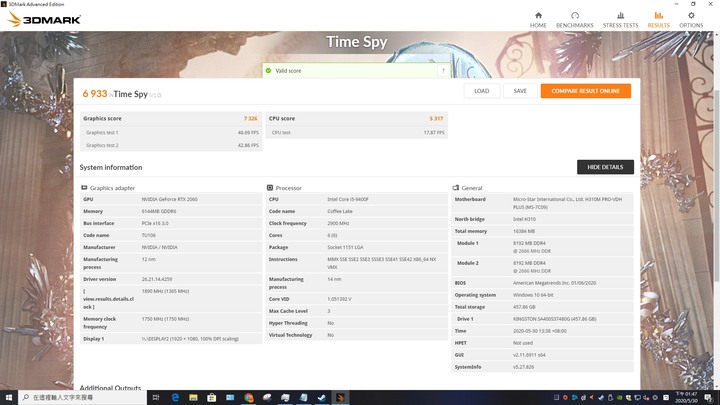Click the KINGSTON drive 1 entry
Image resolution: width=720 pixels, height=405 pixels.
[x=554, y=319]
